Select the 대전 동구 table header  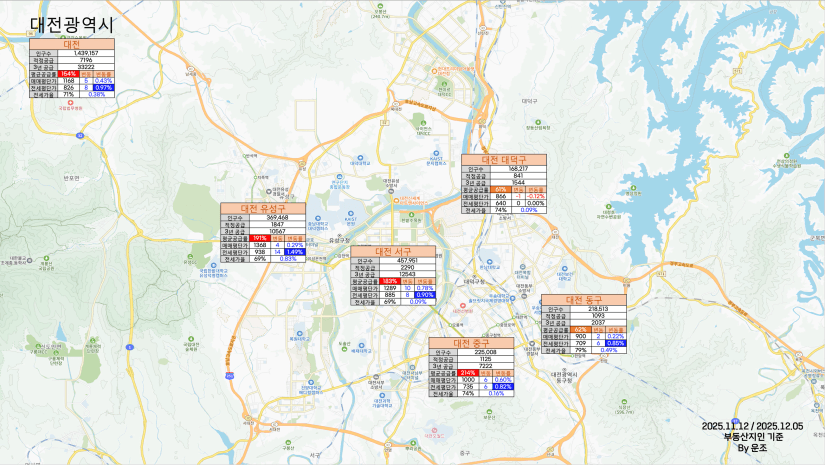tap(583, 300)
